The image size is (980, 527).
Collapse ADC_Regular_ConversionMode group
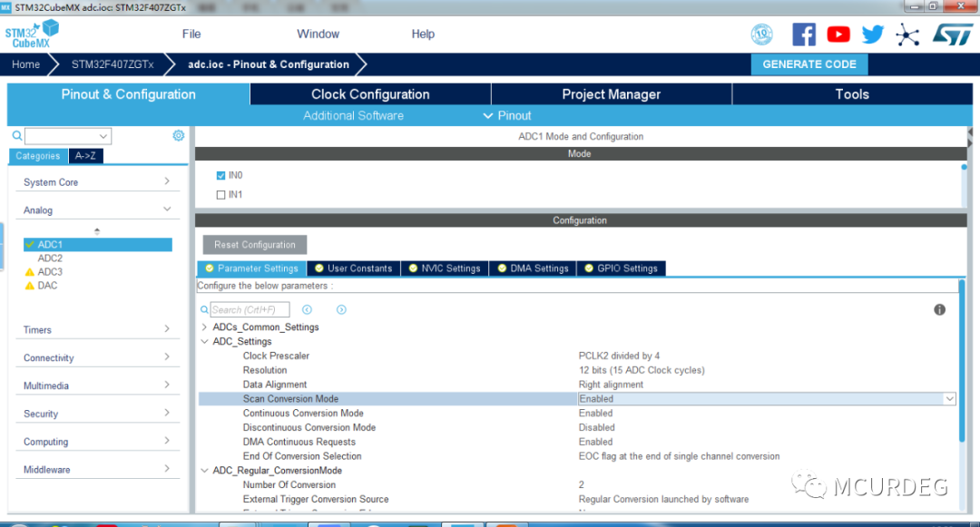(x=204, y=471)
